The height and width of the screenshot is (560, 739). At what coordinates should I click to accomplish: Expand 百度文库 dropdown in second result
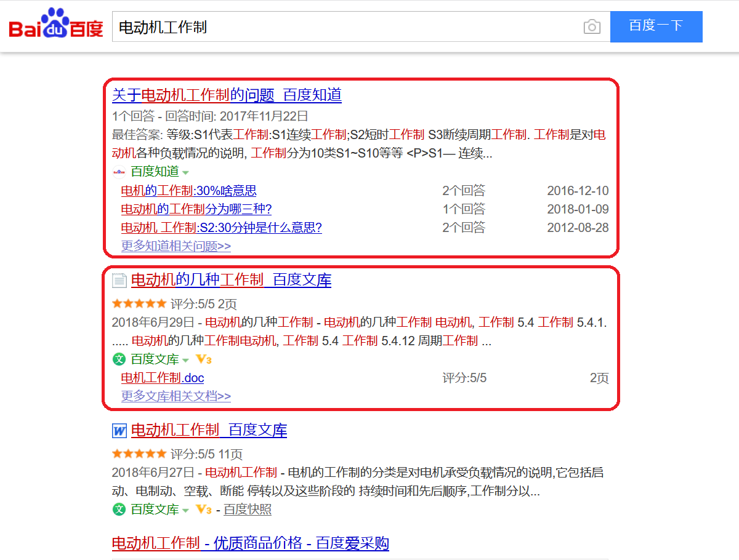[x=185, y=360]
